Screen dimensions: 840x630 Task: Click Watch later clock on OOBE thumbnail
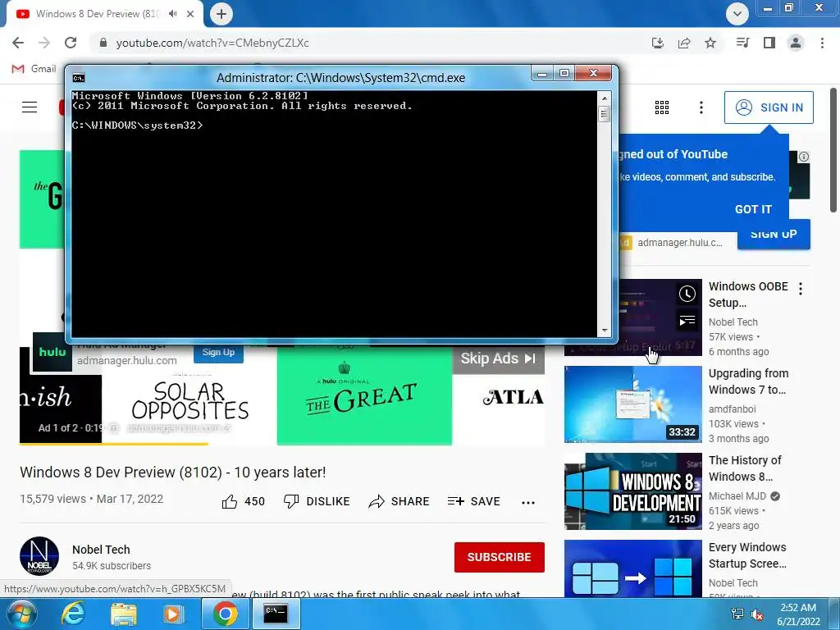[687, 294]
